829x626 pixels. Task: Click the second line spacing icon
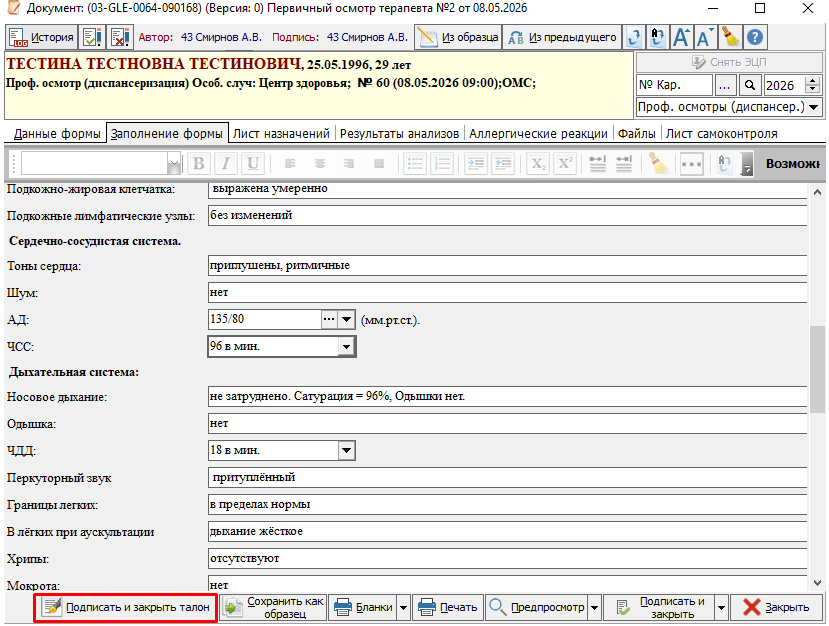pyautogui.click(x=624, y=164)
